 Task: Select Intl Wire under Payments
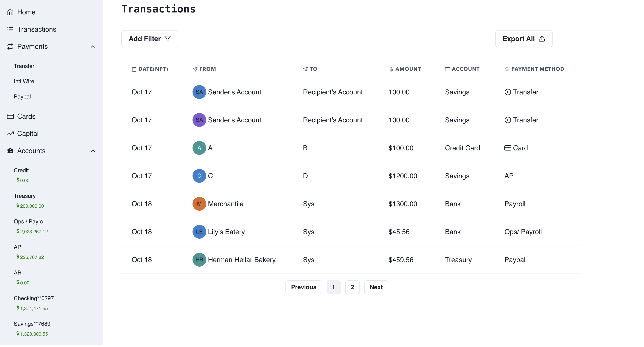pyautogui.click(x=24, y=81)
